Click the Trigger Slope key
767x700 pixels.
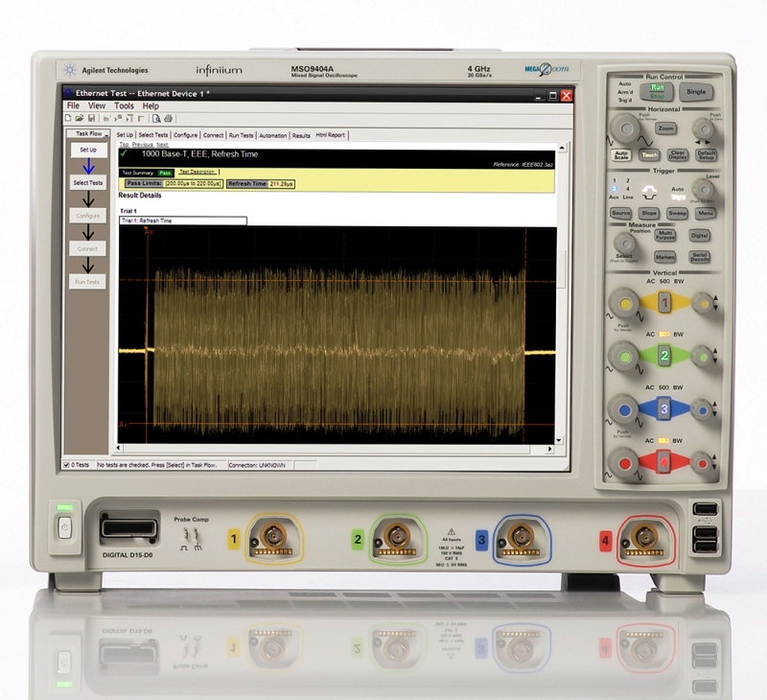[649, 213]
